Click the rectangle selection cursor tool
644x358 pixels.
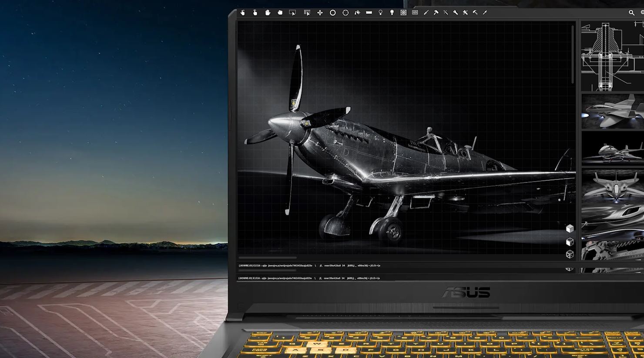pos(292,13)
